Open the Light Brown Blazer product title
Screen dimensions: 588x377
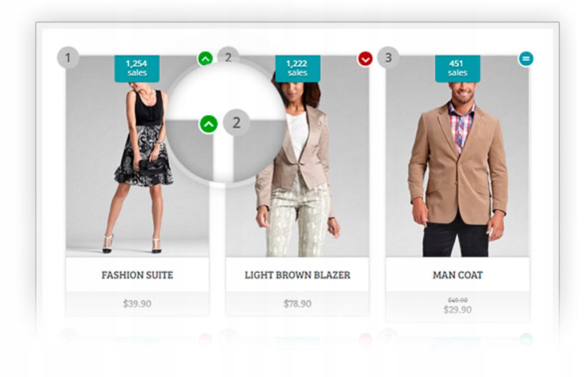click(x=297, y=275)
